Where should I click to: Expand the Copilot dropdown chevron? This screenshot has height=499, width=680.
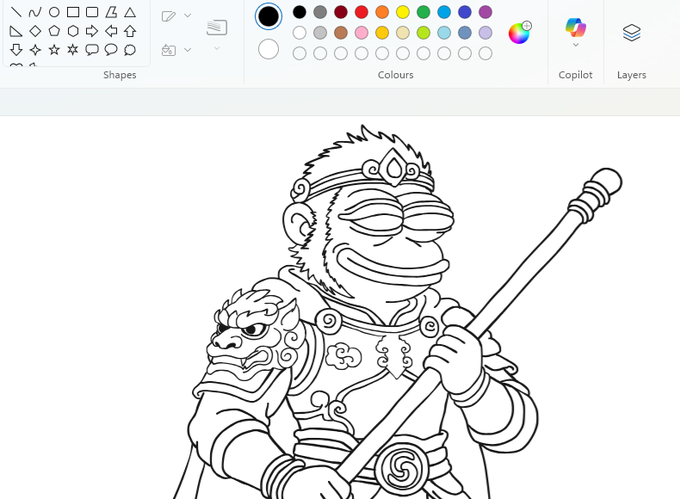click(x=575, y=45)
